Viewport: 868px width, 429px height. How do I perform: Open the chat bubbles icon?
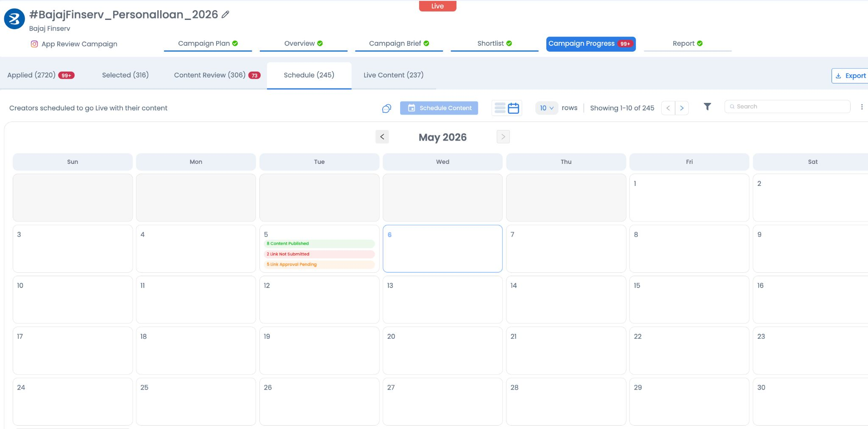tap(387, 108)
